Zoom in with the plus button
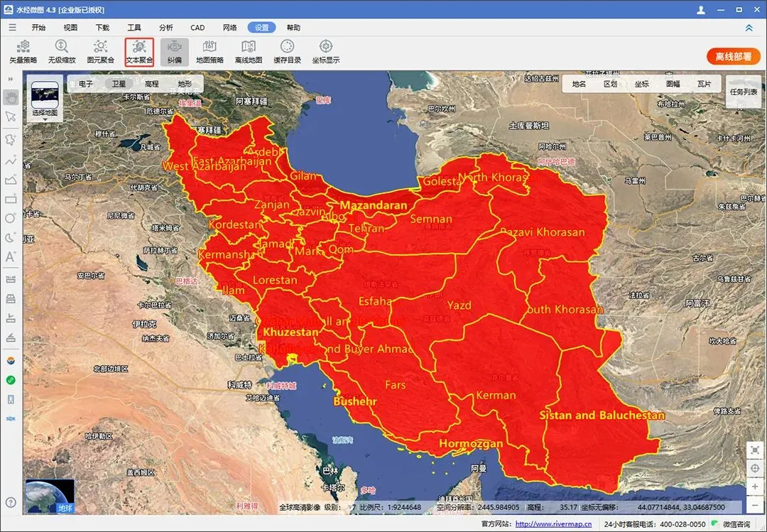This screenshot has height=532, width=767. coord(755,487)
